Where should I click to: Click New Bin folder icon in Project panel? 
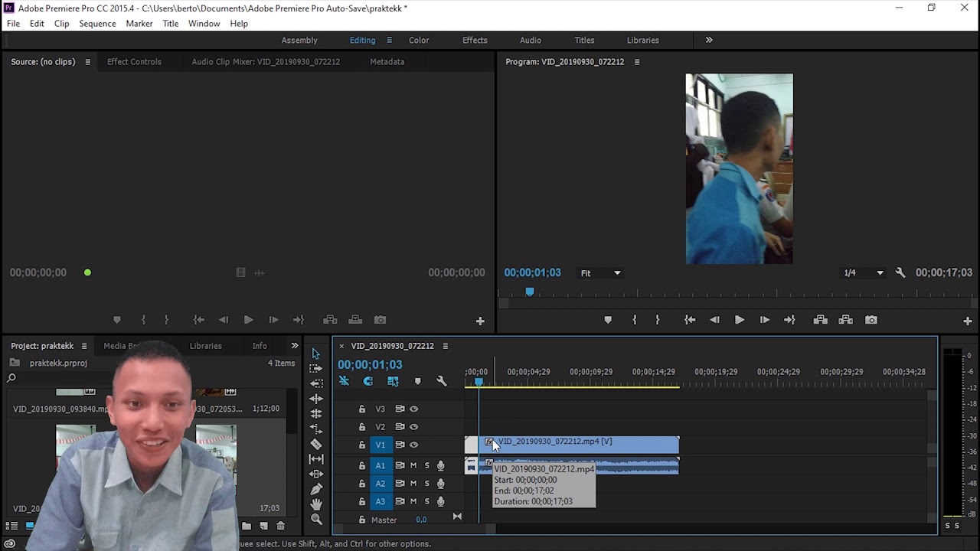[x=247, y=526]
